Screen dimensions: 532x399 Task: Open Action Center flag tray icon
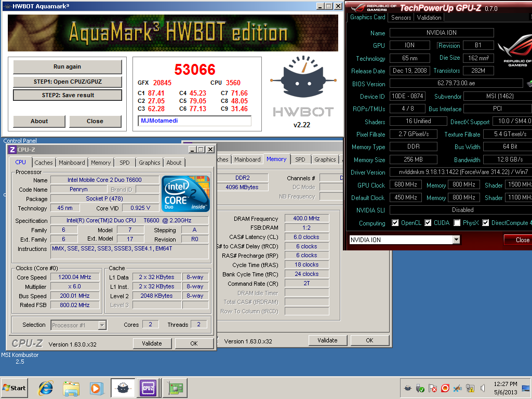point(433,388)
